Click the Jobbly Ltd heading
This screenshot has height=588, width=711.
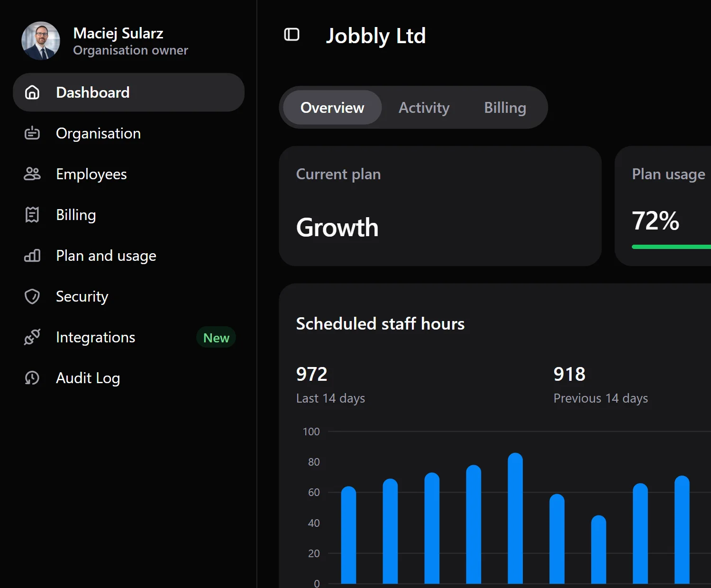pos(376,36)
